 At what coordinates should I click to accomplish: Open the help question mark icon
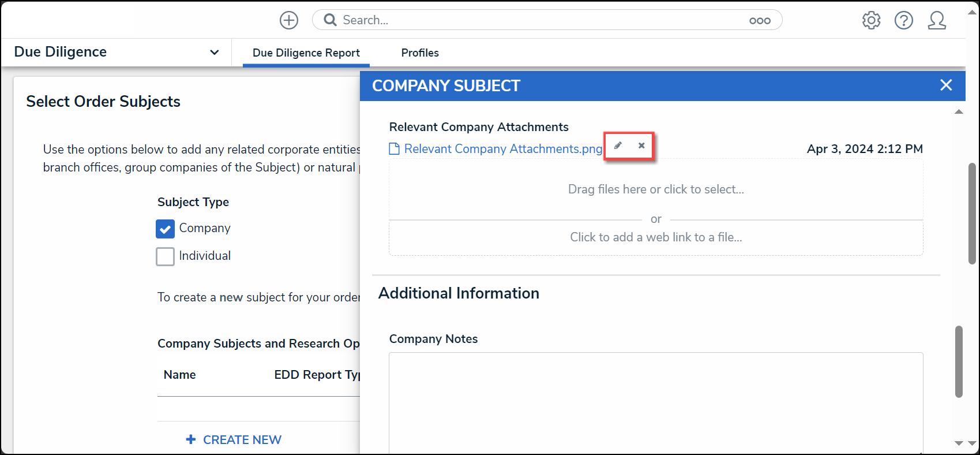(x=904, y=20)
